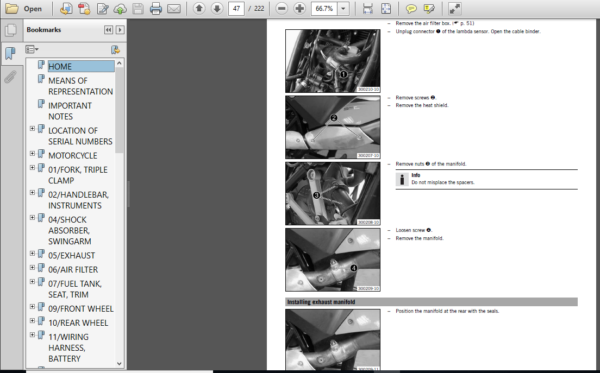Viewport: 600px width, 373px height.
Task: Click the 'Installing exhaust manifold' heading
Action: pyautogui.click(x=321, y=302)
